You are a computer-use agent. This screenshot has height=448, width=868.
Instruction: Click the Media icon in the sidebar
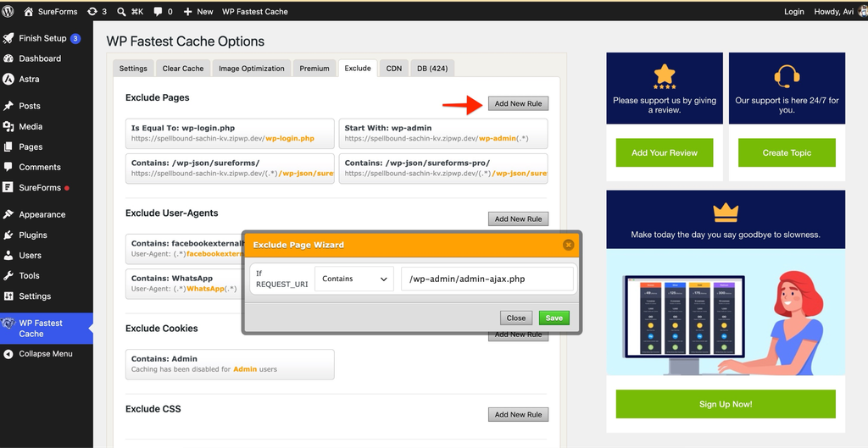click(8, 126)
